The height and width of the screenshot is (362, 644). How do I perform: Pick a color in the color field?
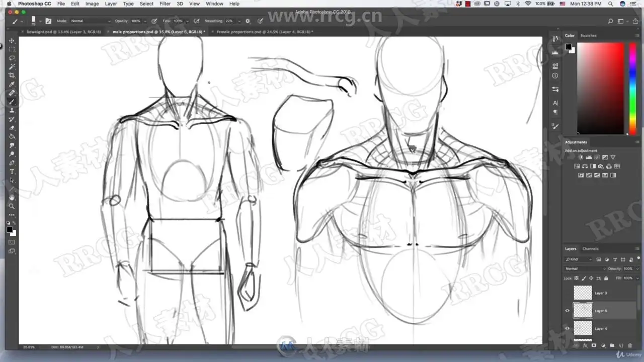[x=601, y=88]
